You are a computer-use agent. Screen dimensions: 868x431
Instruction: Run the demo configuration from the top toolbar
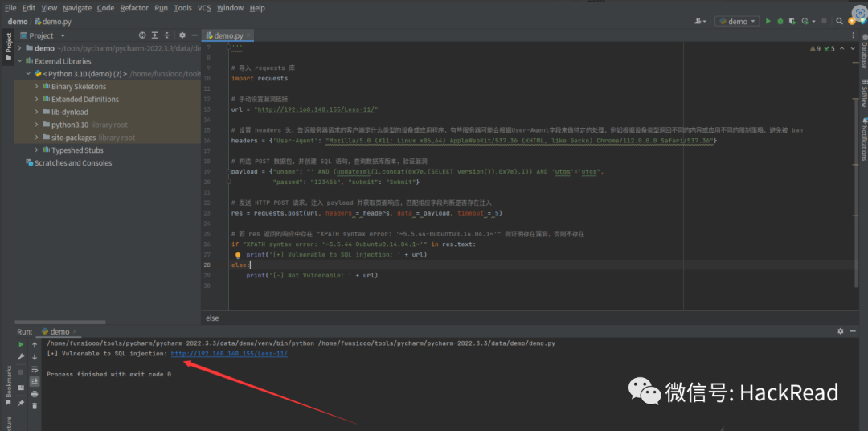coord(768,21)
